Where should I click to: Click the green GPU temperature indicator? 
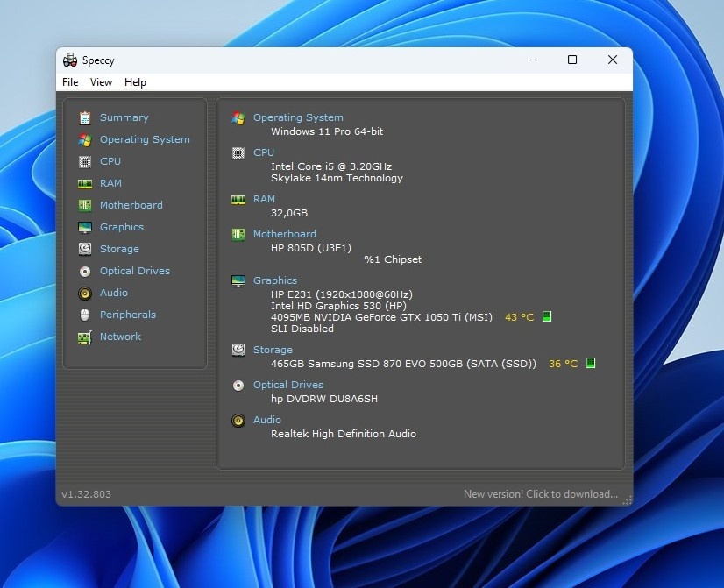pyautogui.click(x=547, y=317)
